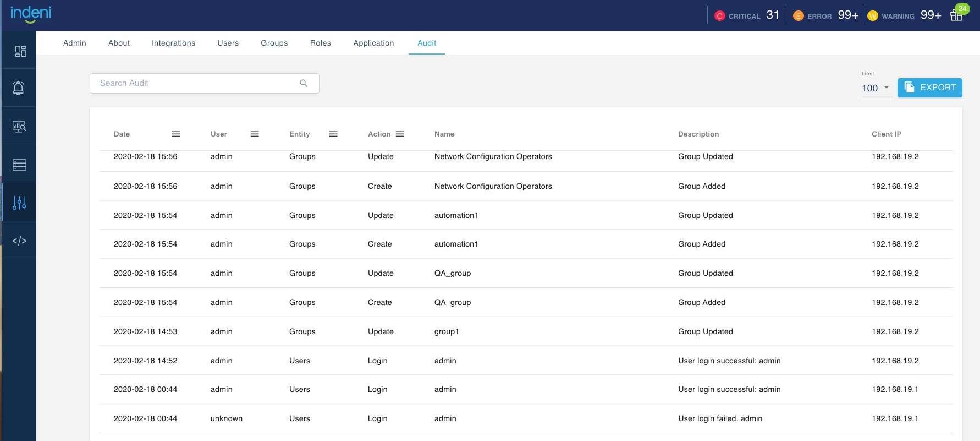The height and width of the screenshot is (441, 980).
Task: Open the dashboard icon in sidebar
Action: point(20,51)
